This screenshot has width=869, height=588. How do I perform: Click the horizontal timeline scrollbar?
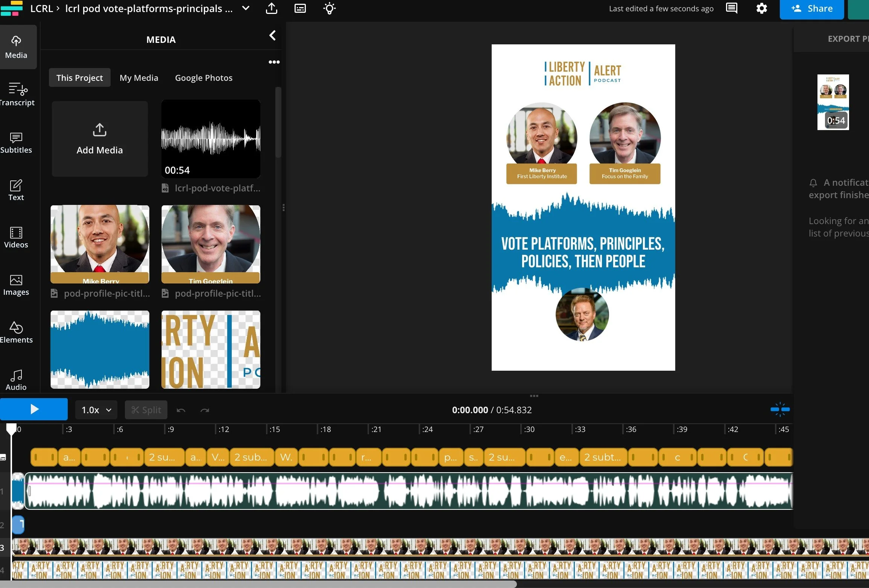258,584
